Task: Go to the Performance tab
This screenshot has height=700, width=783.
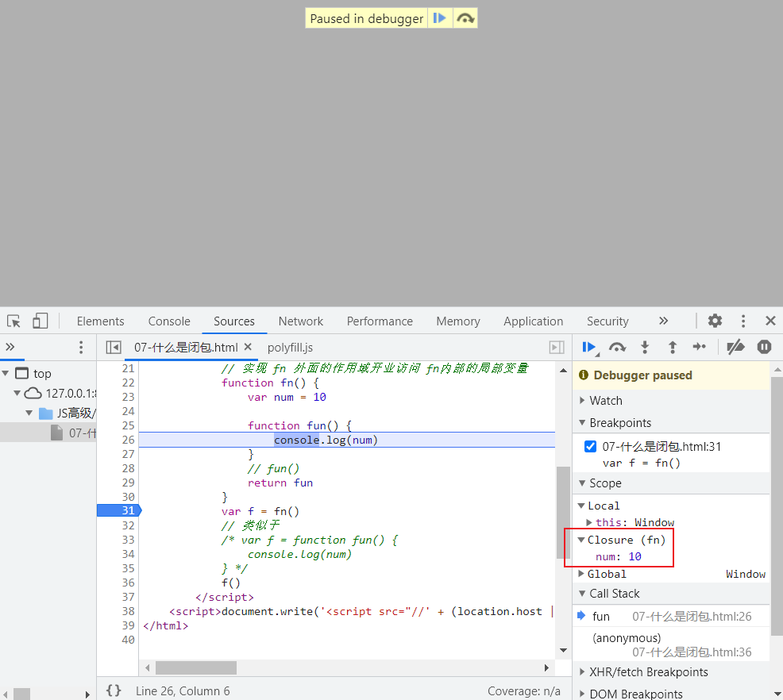Action: coord(380,321)
